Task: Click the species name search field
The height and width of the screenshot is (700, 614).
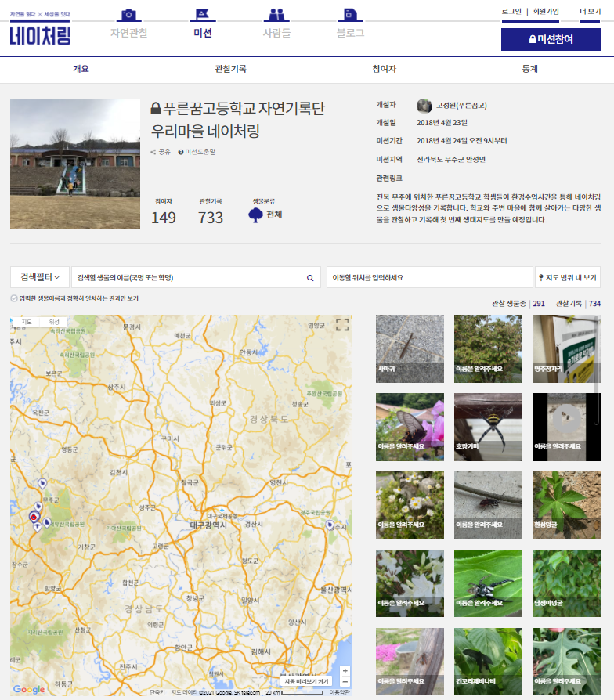Action: pos(196,277)
